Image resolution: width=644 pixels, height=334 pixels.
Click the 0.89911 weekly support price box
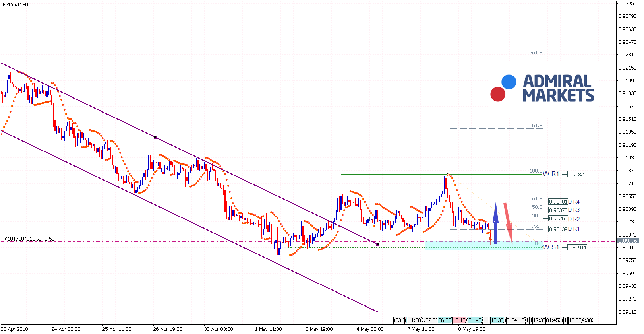[x=577, y=247]
